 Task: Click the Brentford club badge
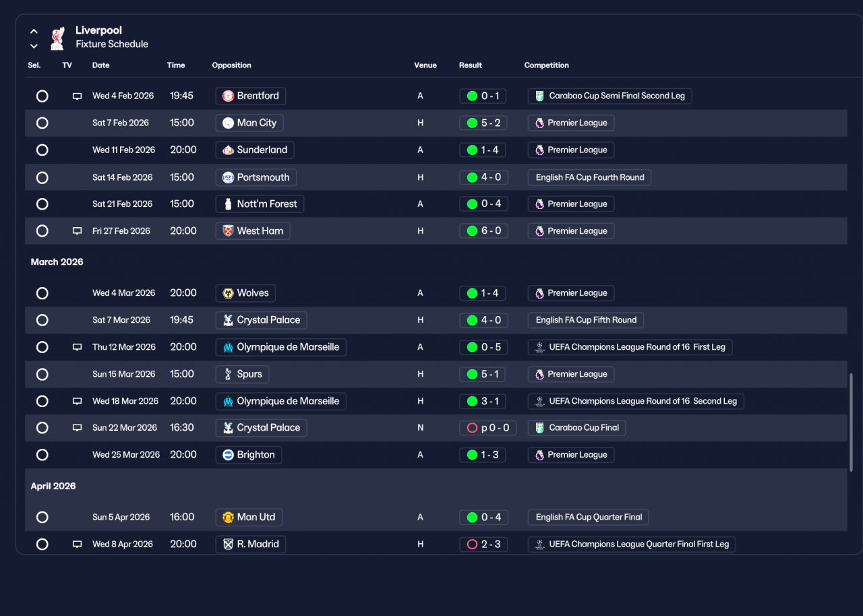228,96
